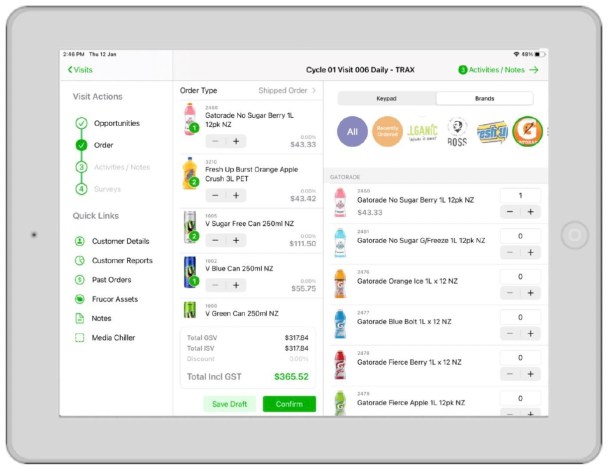The width and height of the screenshot is (608, 469).
Task: Open Activities / Notes arrow in header
Action: (x=534, y=70)
